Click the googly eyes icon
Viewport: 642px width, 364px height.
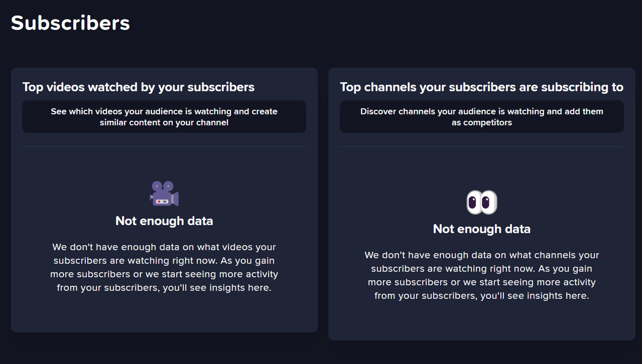tap(482, 202)
